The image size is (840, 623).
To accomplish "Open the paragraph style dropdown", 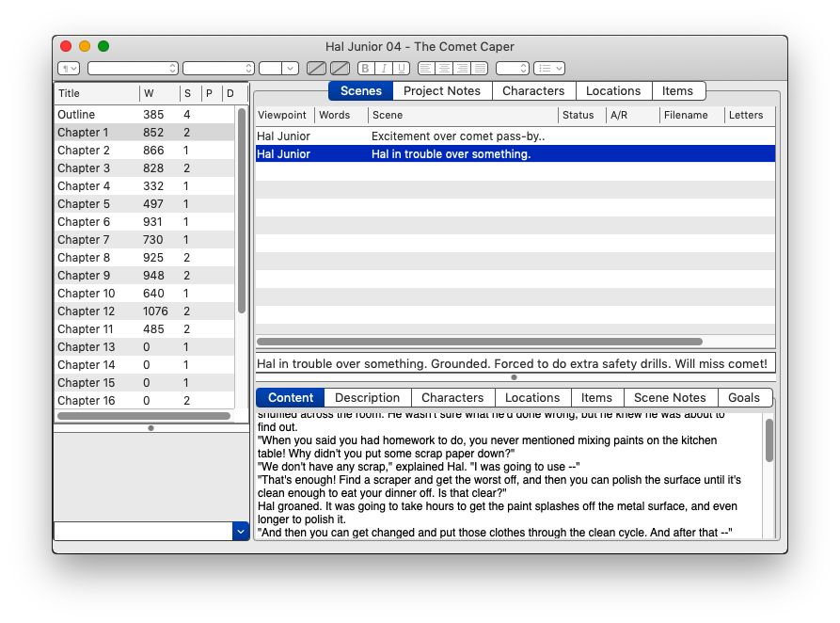I will point(69,69).
